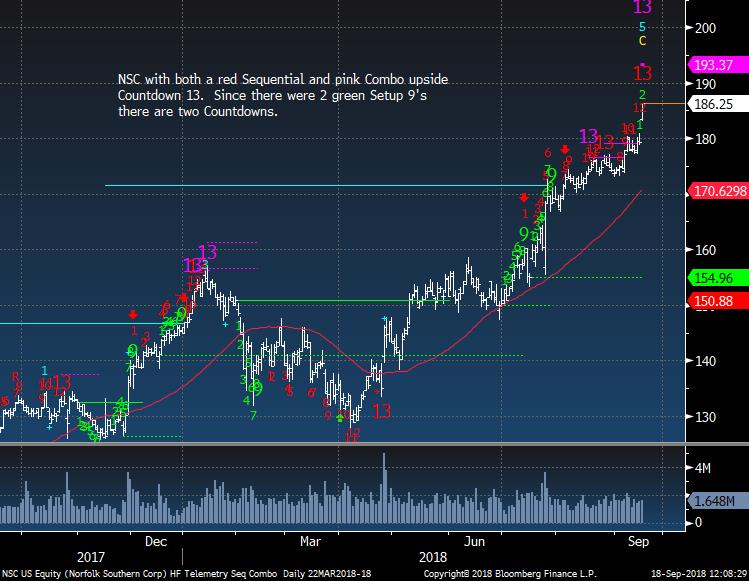Click the cyan 5 marker near top right
This screenshot has height=581, width=749.
(642, 27)
